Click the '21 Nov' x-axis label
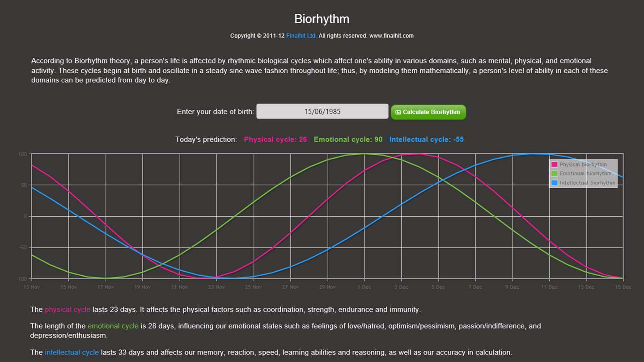The width and height of the screenshot is (644, 362). point(180,287)
